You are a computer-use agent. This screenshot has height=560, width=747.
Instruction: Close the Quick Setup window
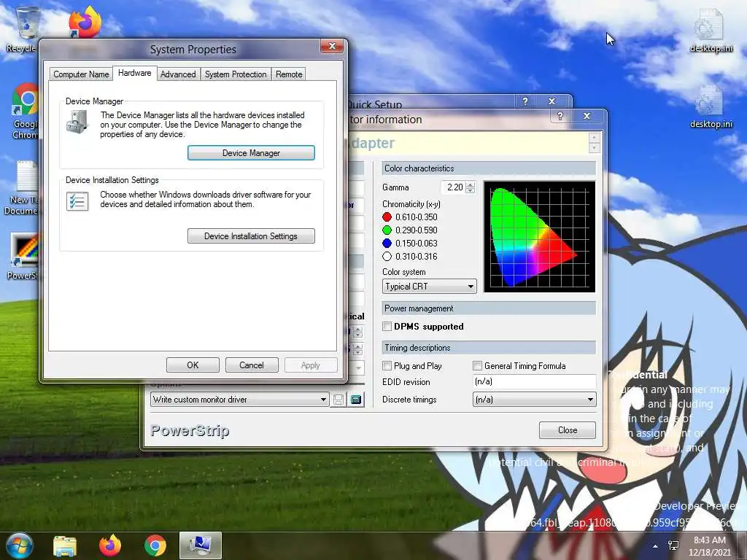551,101
